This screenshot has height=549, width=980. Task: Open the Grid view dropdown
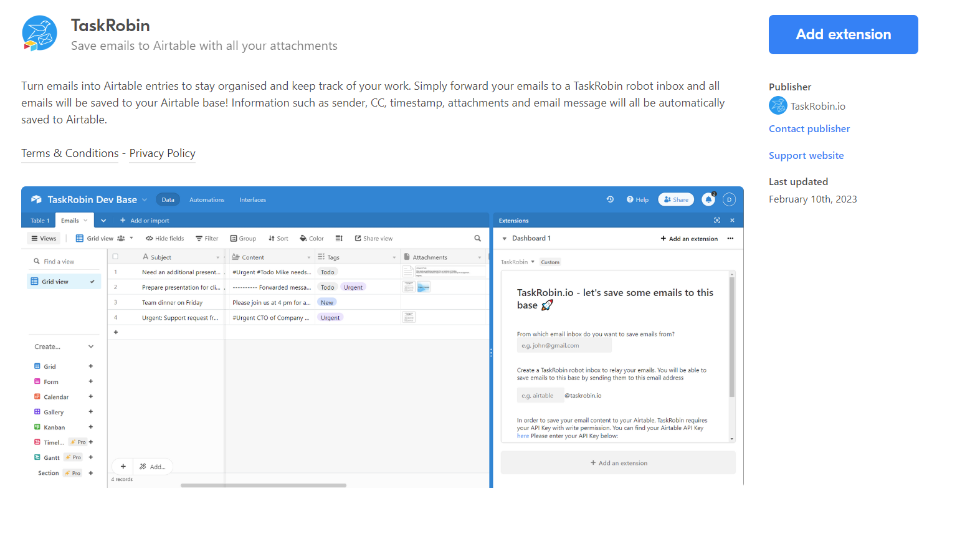(105, 239)
